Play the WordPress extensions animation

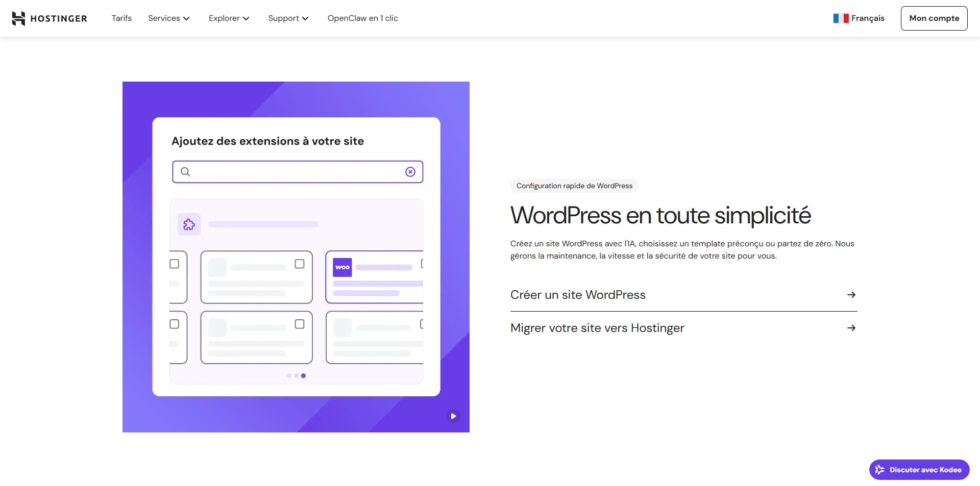(453, 416)
